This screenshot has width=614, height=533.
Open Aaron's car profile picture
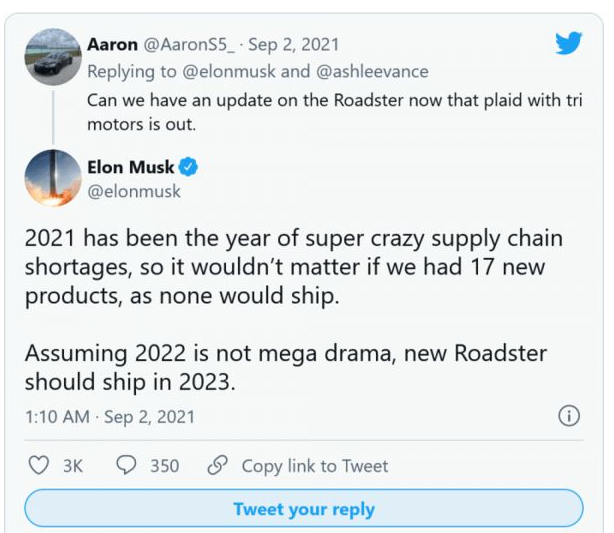(52, 57)
